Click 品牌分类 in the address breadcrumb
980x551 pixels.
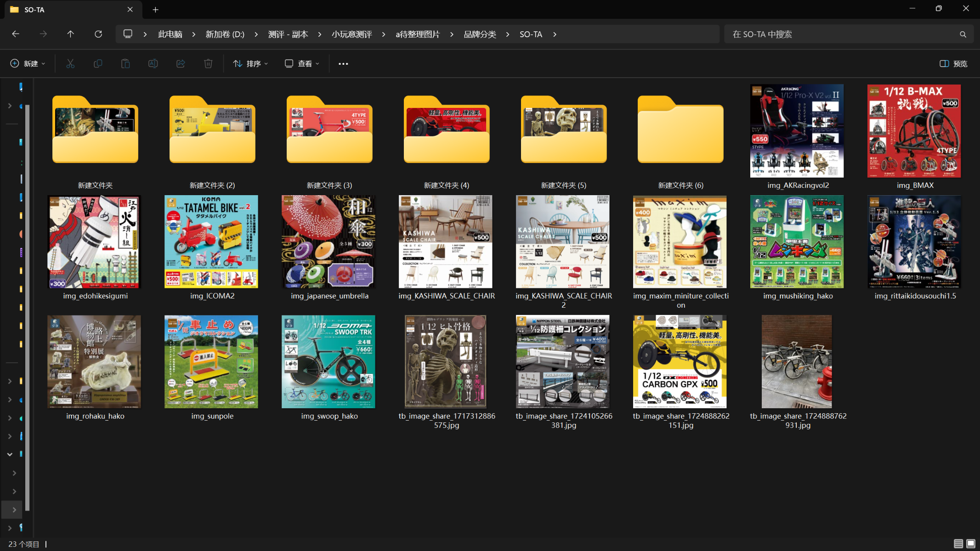pos(480,34)
